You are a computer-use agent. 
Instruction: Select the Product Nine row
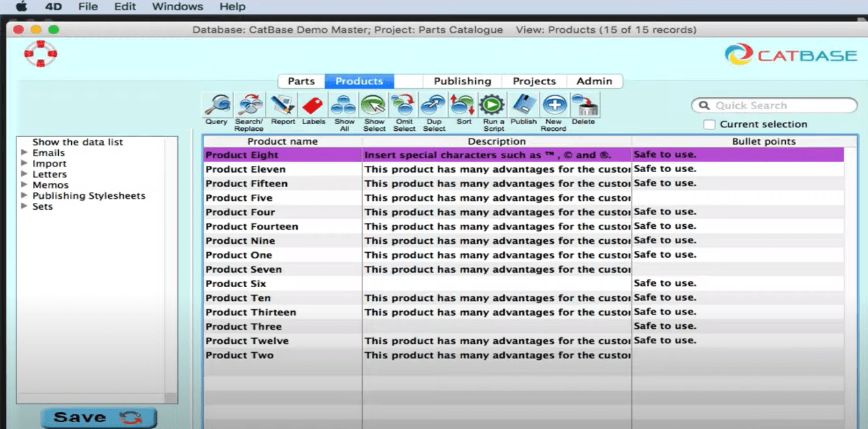[524, 241]
